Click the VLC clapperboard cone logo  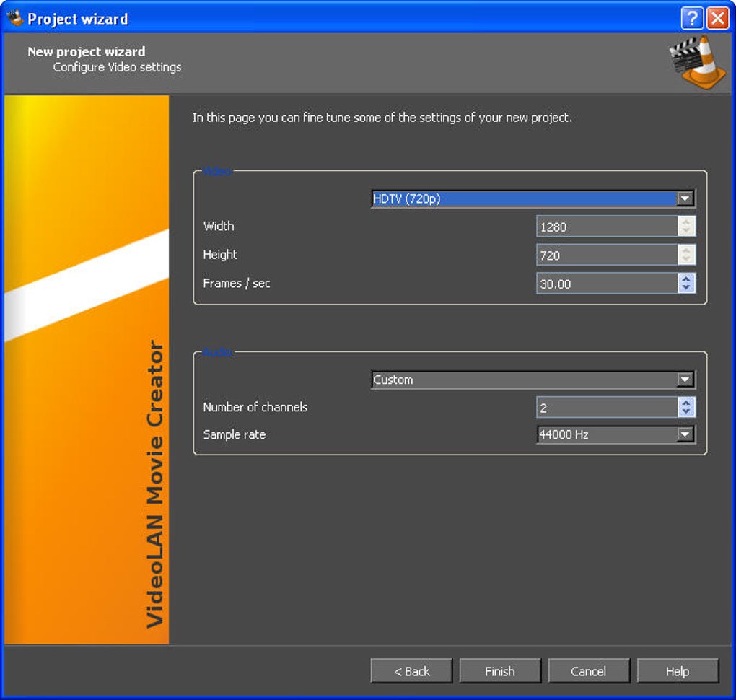697,63
